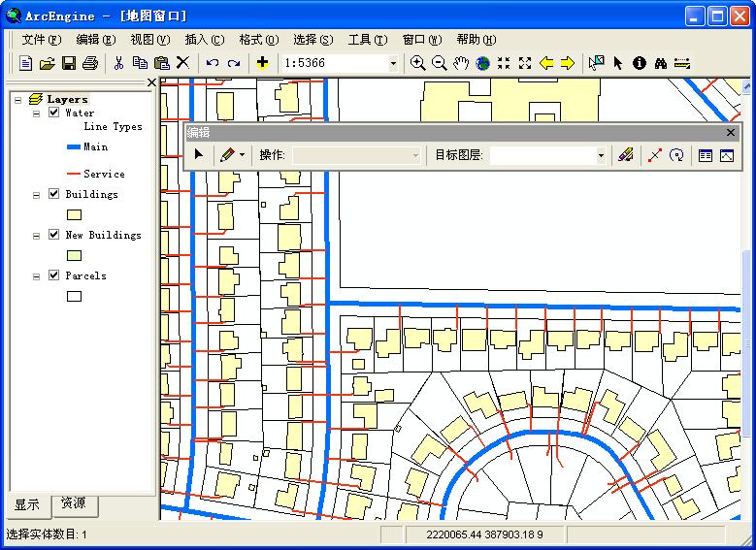
Task: Open the 帮助(H) menu
Action: coord(477,40)
